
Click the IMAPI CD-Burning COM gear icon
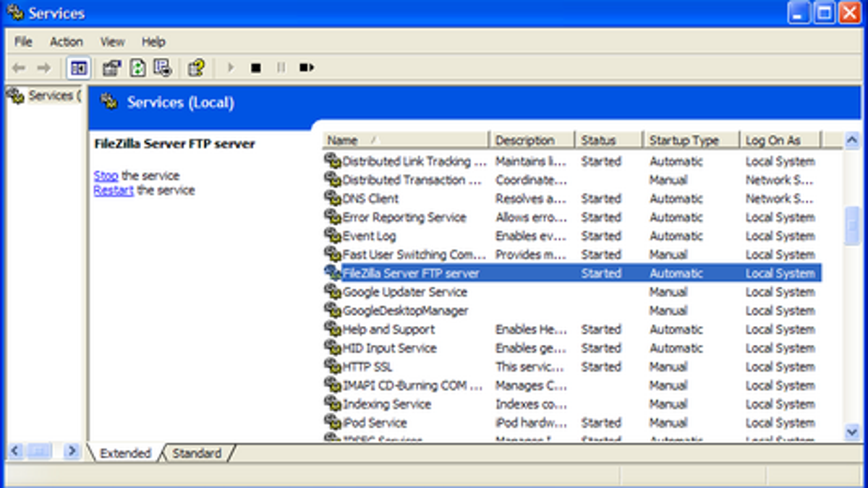pos(332,386)
